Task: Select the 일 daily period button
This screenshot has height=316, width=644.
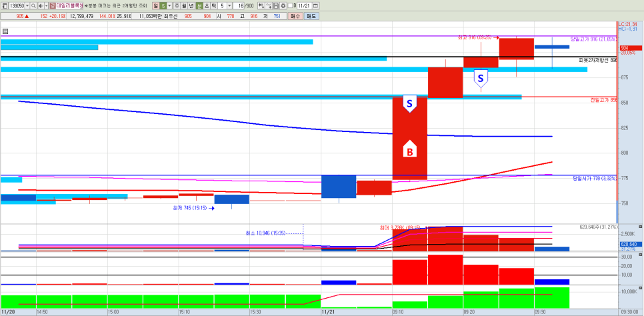Action: [x=155, y=6]
